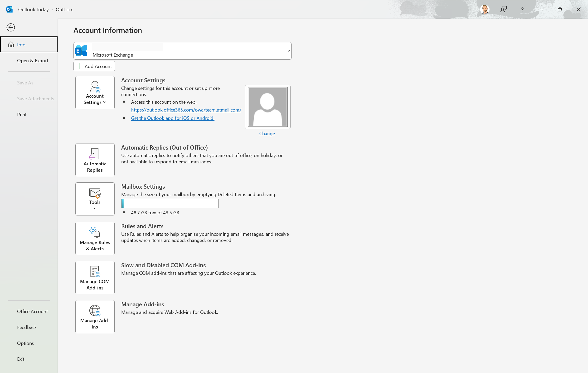
Task: Open Manage COM Add-ins
Action: click(95, 277)
